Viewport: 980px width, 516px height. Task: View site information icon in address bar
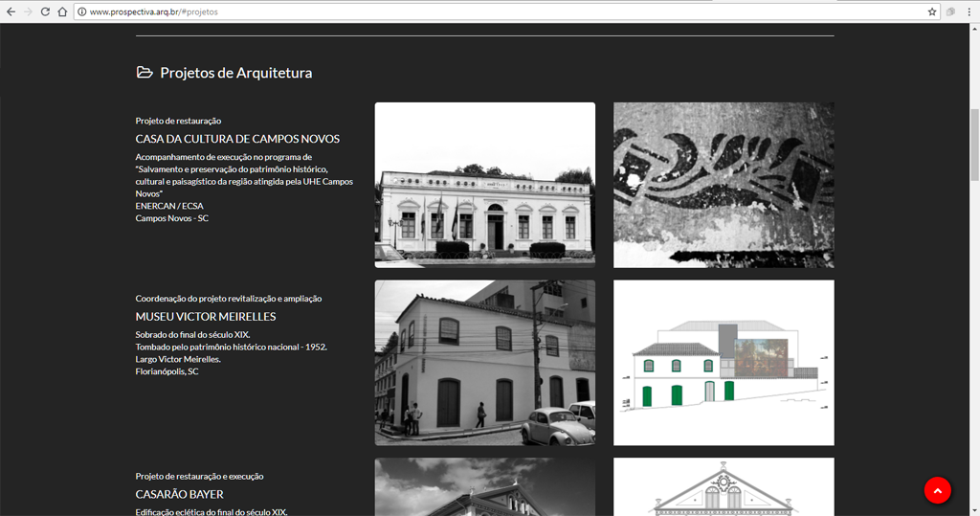(x=81, y=11)
